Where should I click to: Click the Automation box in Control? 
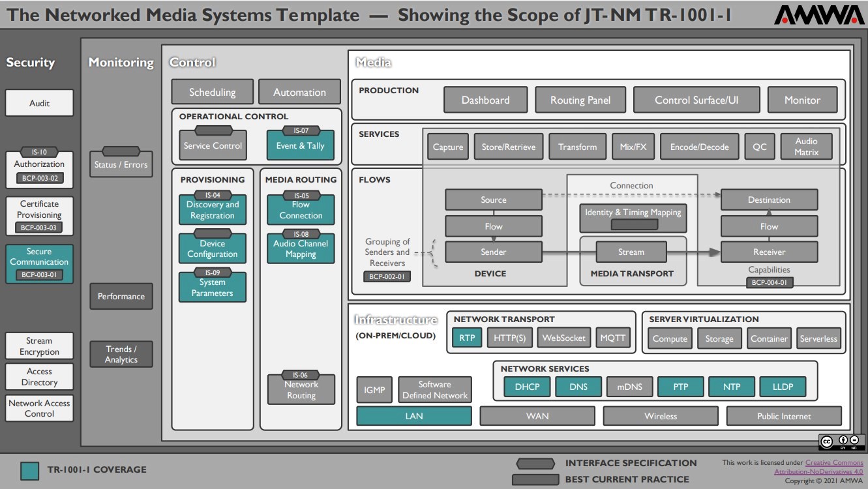299,92
